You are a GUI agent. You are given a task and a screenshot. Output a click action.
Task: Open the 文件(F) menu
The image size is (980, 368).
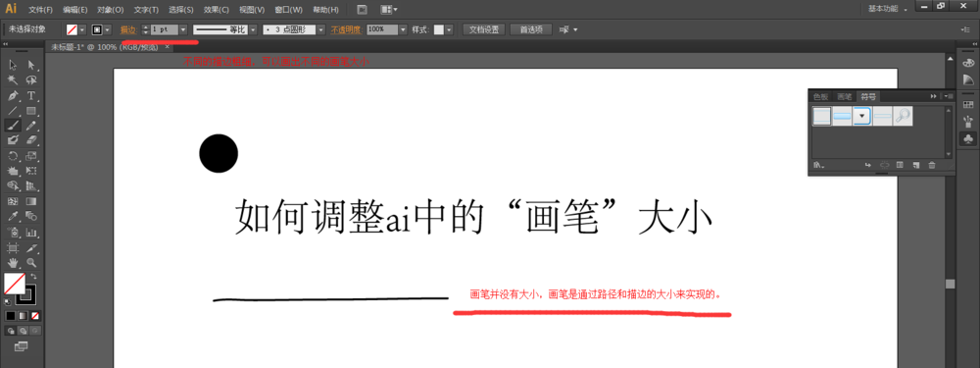(40, 10)
